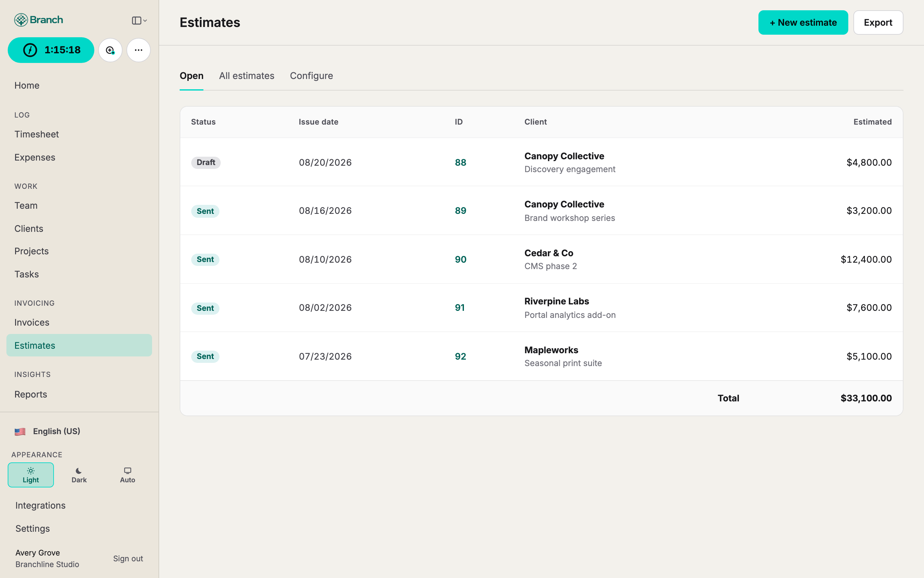Click Sign out

(128, 558)
